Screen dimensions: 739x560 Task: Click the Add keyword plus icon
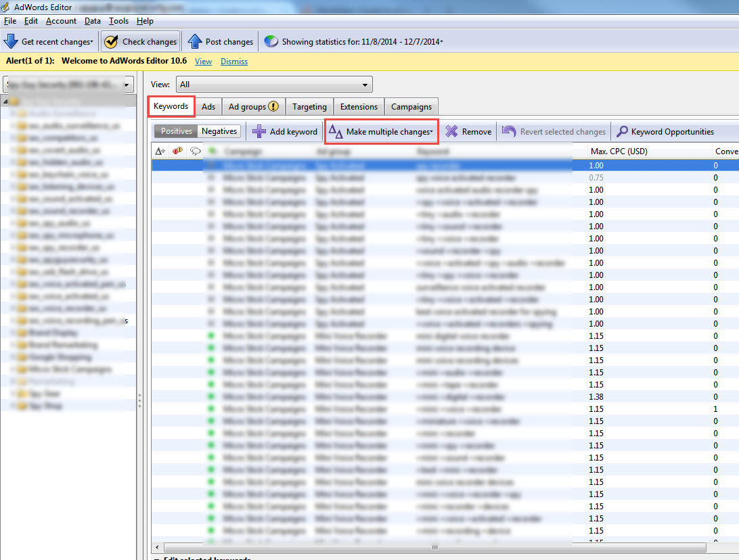pyautogui.click(x=259, y=132)
